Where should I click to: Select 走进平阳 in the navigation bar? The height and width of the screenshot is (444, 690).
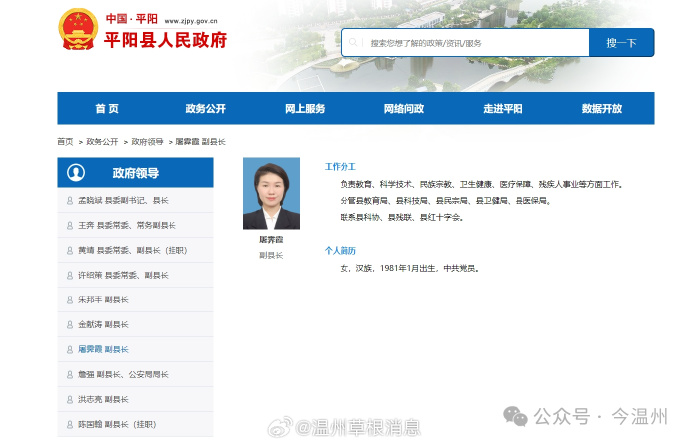point(503,108)
